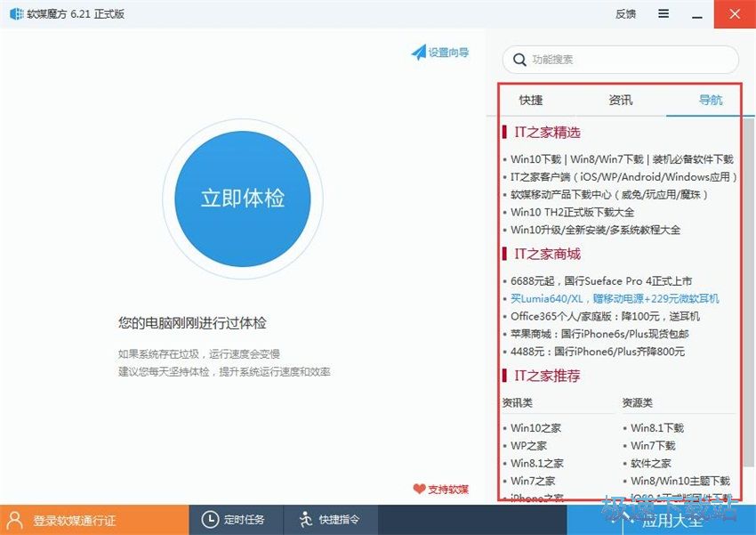Open the Win7下载 link
This screenshot has height=535, width=756.
pyautogui.click(x=653, y=446)
